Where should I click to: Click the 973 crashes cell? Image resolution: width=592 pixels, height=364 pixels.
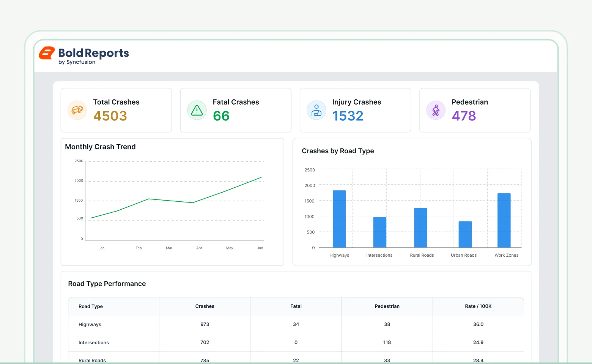coord(205,324)
